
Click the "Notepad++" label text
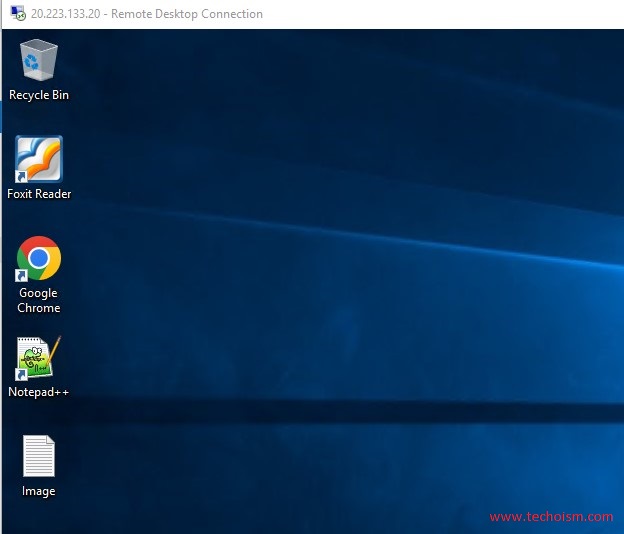coord(39,392)
